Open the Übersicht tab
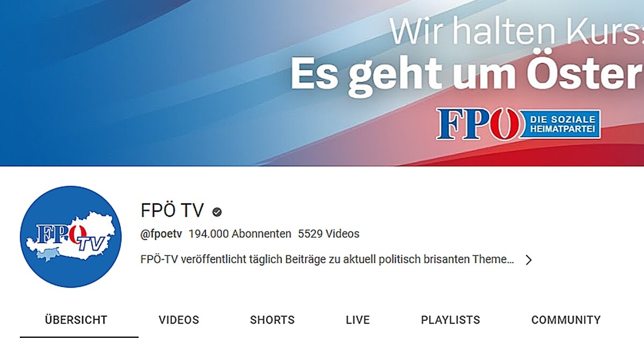Screen dimensions: 644x338 76,320
